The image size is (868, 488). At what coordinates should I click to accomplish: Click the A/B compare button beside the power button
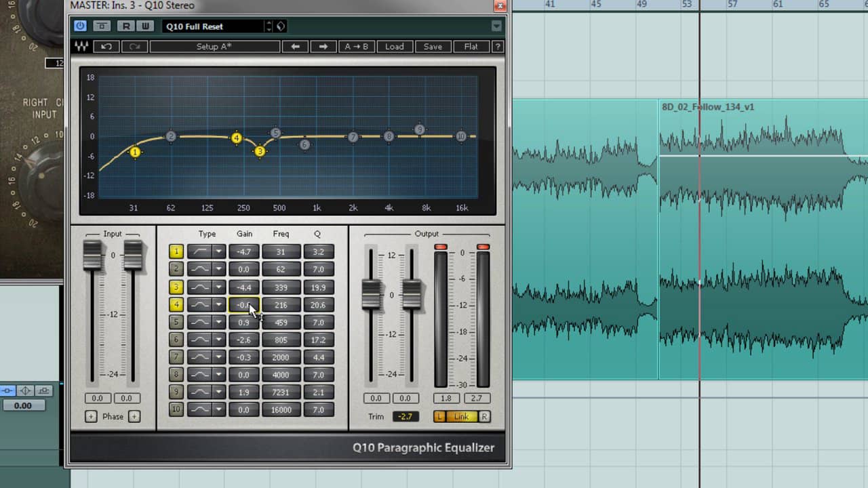tap(102, 26)
